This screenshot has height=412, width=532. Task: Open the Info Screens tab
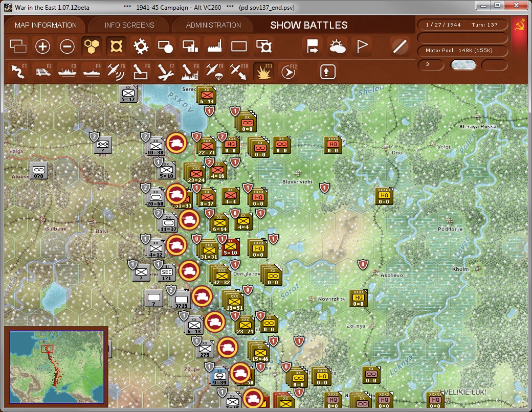129,25
